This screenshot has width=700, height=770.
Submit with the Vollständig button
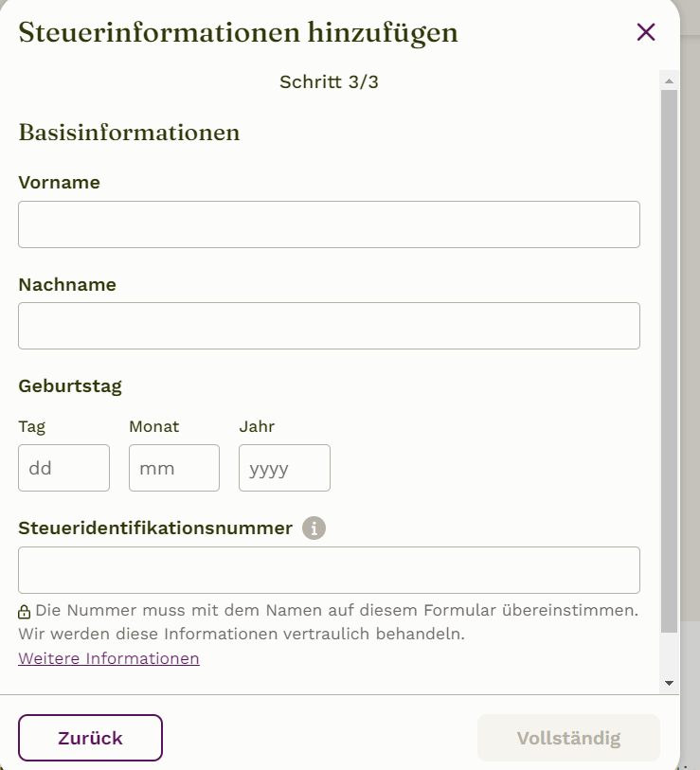(569, 738)
